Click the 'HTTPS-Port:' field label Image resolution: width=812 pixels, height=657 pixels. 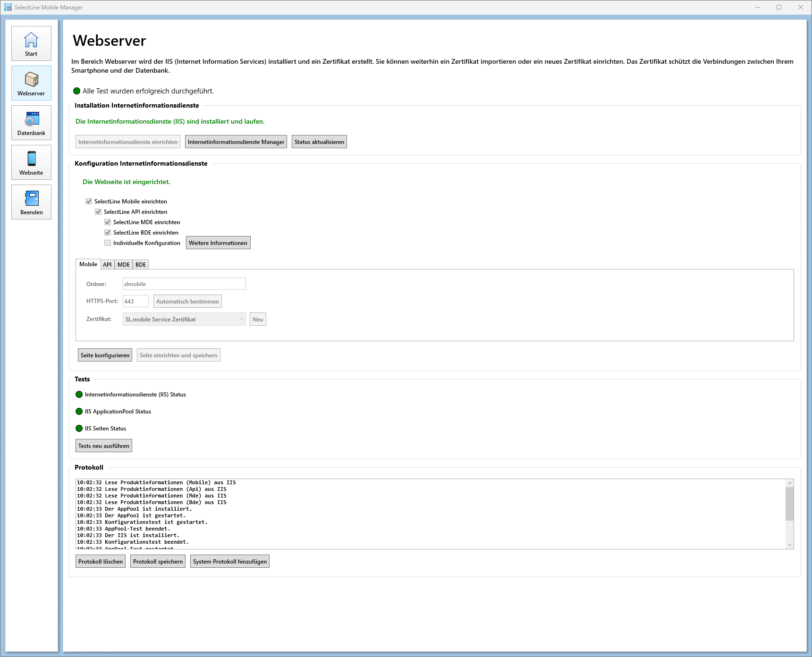pos(102,301)
